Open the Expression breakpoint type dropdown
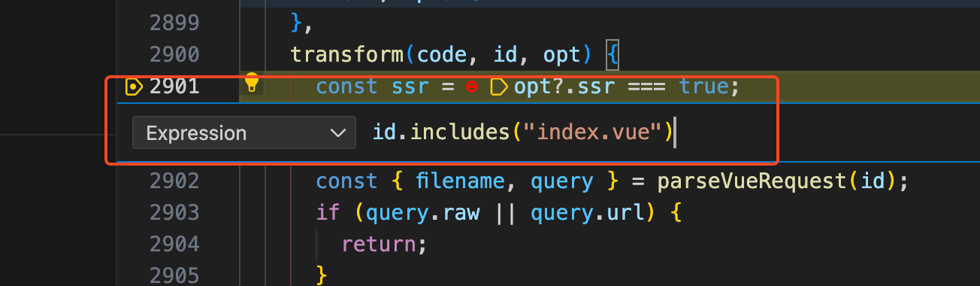The width and height of the screenshot is (980, 286). (x=243, y=133)
